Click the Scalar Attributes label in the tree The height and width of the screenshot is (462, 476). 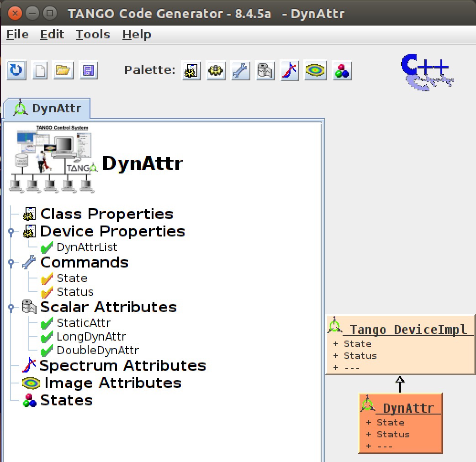109,307
